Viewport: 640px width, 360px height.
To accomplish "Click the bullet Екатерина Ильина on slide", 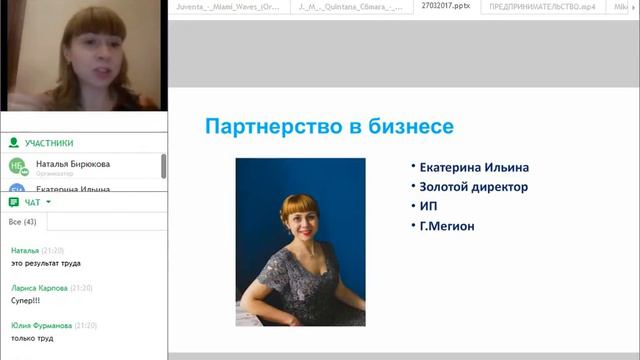I will coord(474,167).
